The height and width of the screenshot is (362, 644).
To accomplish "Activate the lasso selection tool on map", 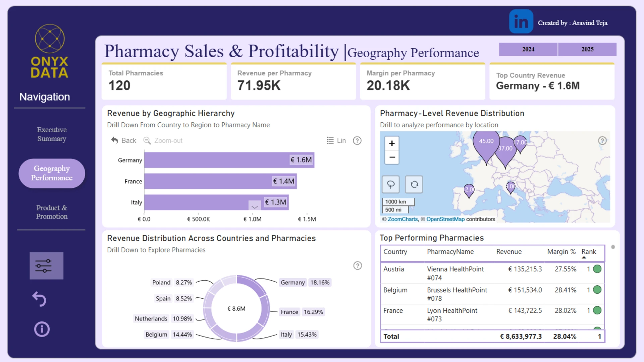I will point(391,184).
